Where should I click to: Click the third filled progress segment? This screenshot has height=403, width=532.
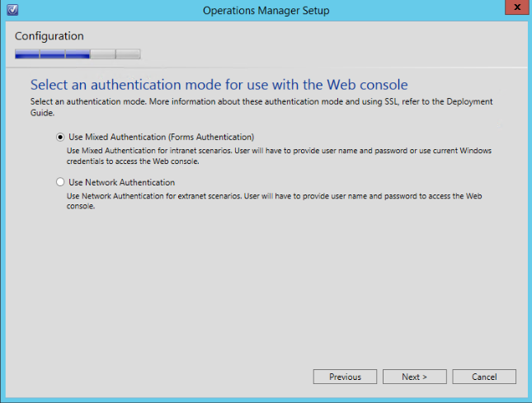pyautogui.click(x=78, y=54)
